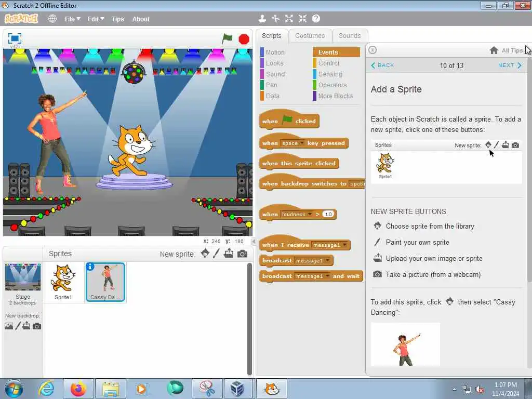
Task: Open the Tips menu item
Action: pyautogui.click(x=118, y=19)
